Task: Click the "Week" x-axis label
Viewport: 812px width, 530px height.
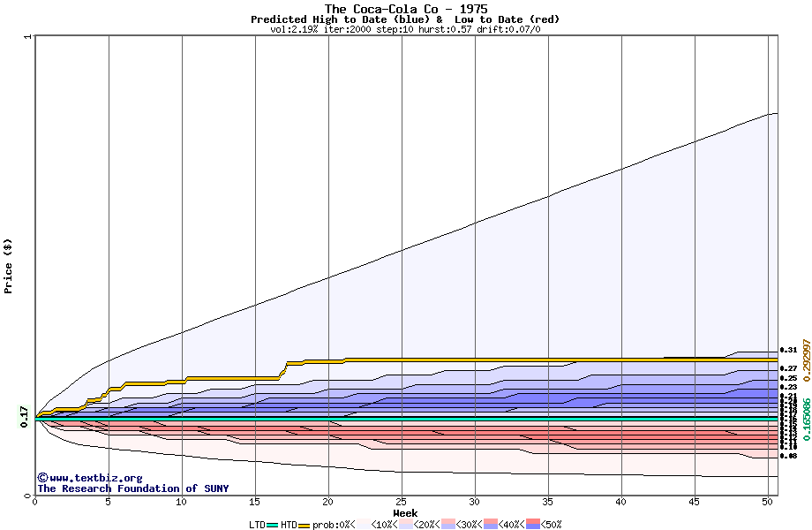Action: pyautogui.click(x=405, y=513)
